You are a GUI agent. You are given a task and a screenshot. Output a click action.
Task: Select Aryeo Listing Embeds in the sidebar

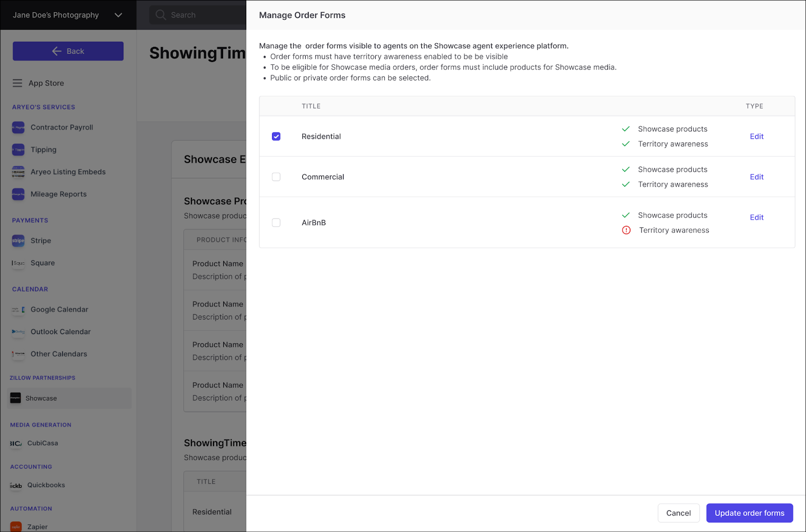tap(68, 172)
